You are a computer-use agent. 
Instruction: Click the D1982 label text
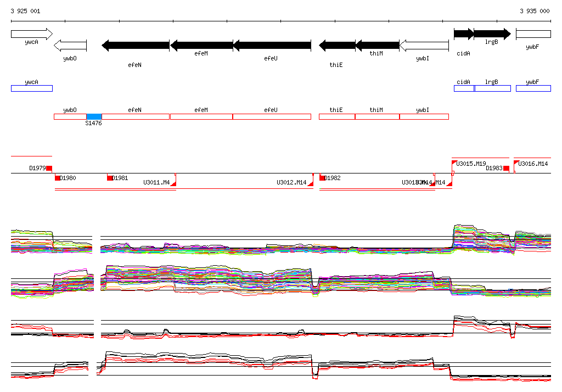coord(332,178)
